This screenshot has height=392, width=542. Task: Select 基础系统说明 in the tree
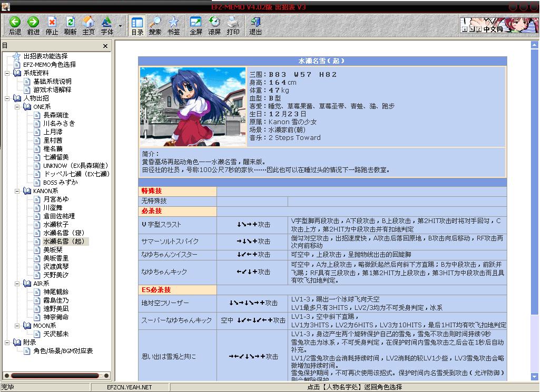pyautogui.click(x=52, y=82)
